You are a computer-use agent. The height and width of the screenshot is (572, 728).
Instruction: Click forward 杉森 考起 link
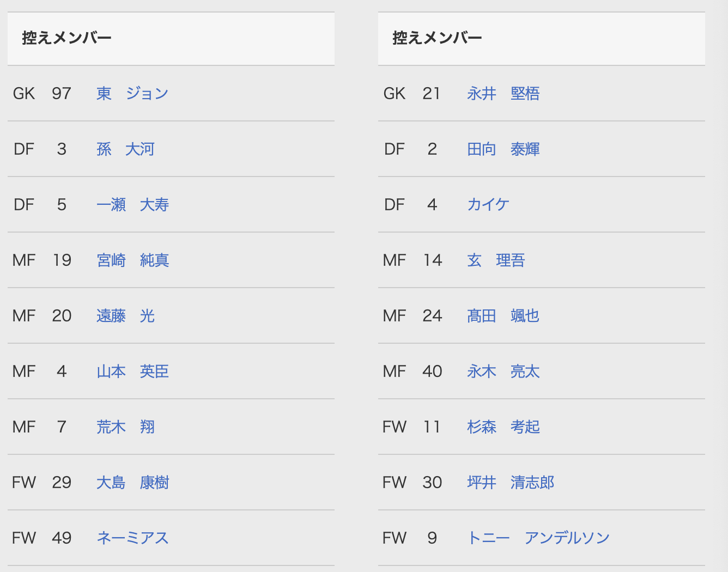(x=503, y=427)
